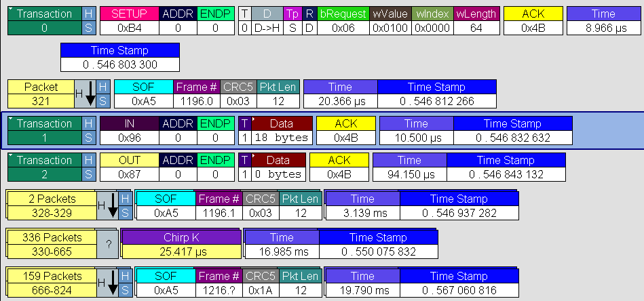Click Frame # 1196.0 field
Viewport: 644px width, 301px height.
pyautogui.click(x=197, y=94)
